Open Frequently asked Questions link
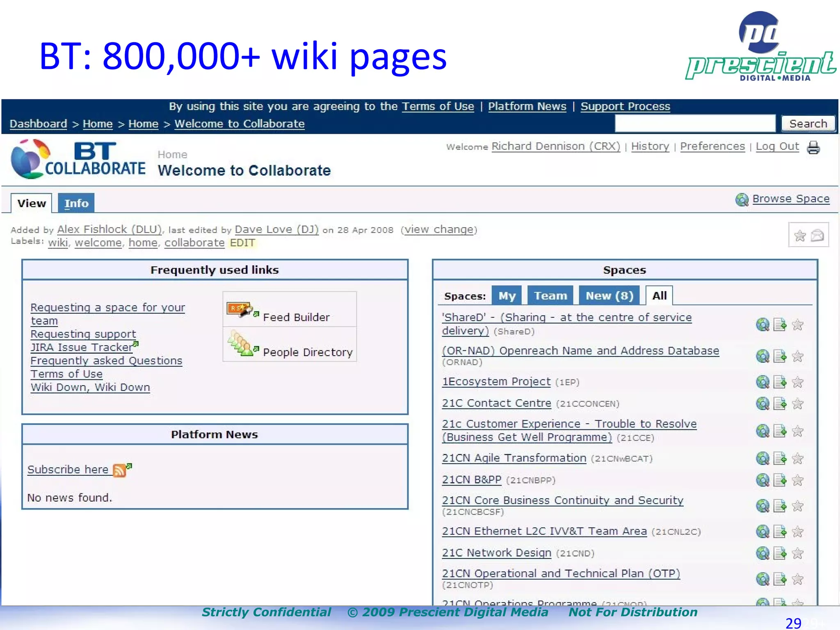The image size is (840, 630). click(106, 361)
